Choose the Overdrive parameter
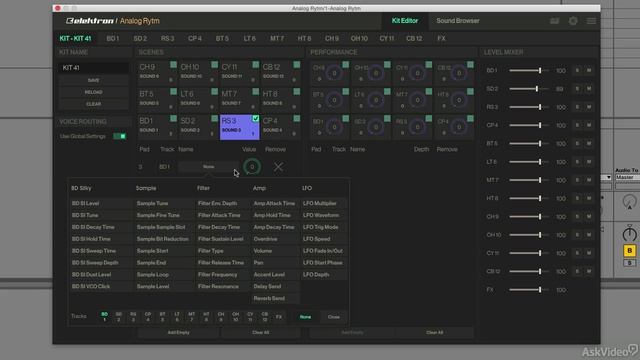Screen dimensions: 640x360 pos(276,239)
